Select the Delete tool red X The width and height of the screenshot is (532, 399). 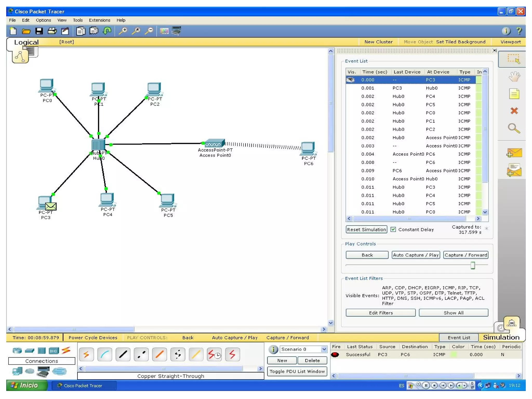point(514,111)
